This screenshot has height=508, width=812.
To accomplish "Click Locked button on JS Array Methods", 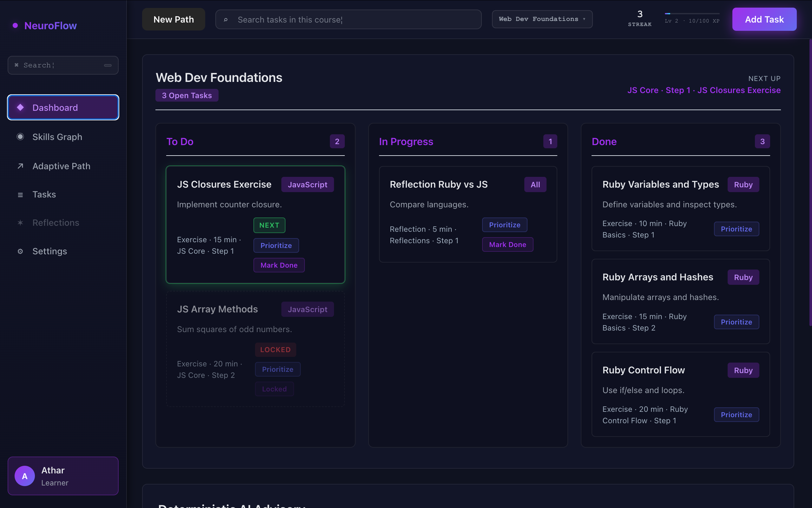I will [x=274, y=389].
